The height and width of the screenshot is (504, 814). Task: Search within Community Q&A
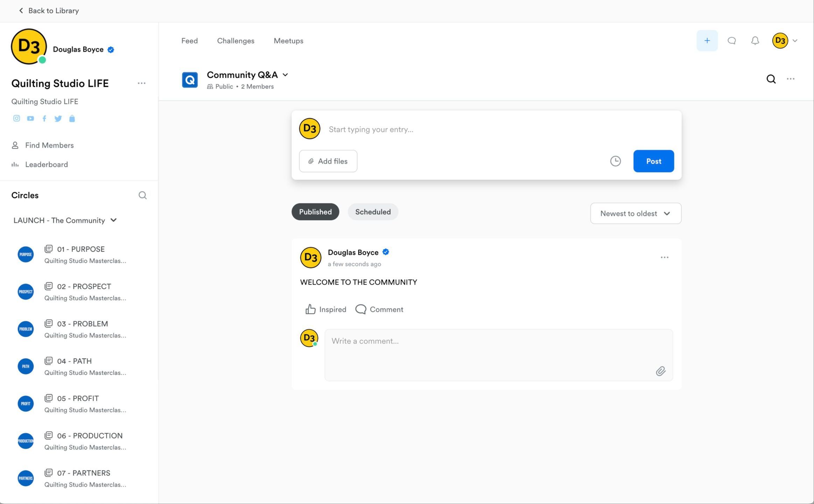pyautogui.click(x=771, y=79)
